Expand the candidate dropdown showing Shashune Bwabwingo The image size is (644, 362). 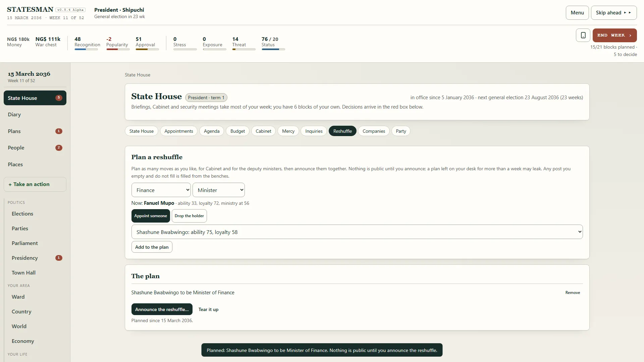(357, 232)
